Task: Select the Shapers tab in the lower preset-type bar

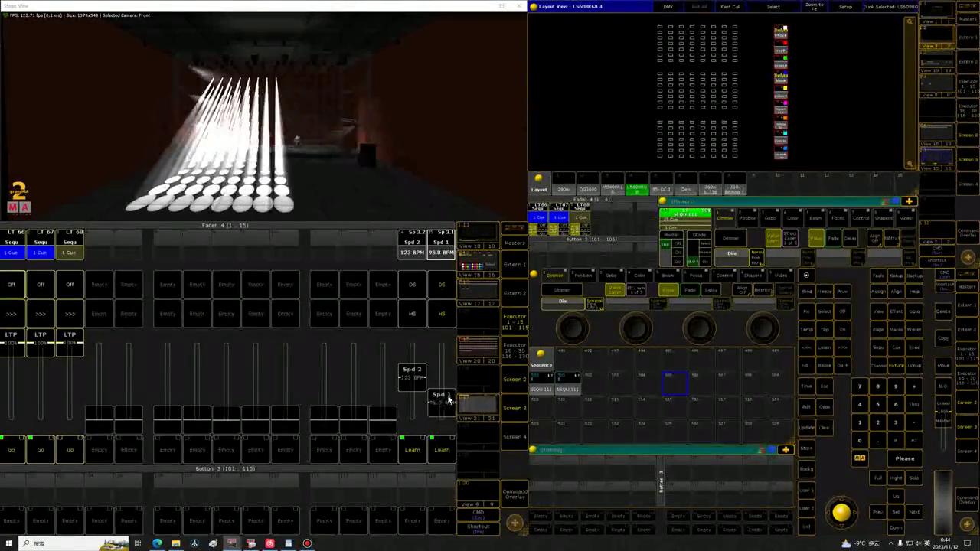Action: 753,275
